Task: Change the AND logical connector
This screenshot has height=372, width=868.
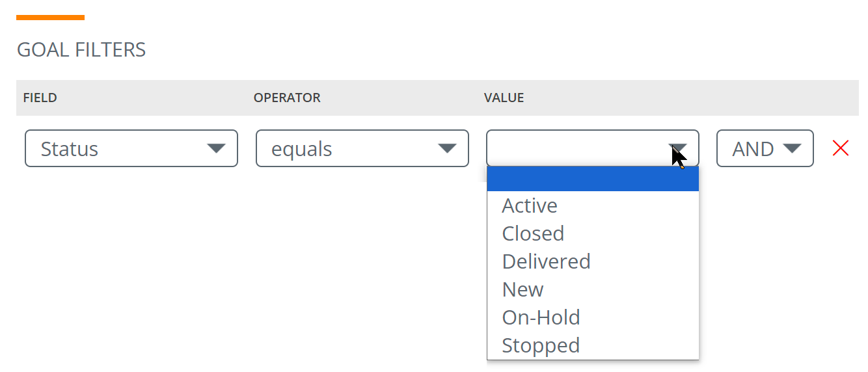Action: tap(765, 148)
